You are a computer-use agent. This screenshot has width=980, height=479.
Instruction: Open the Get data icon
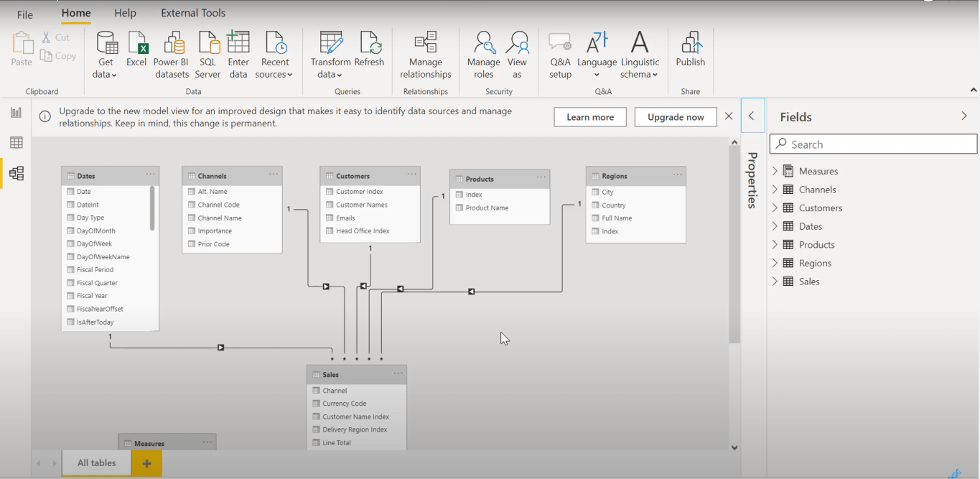pyautogui.click(x=106, y=42)
